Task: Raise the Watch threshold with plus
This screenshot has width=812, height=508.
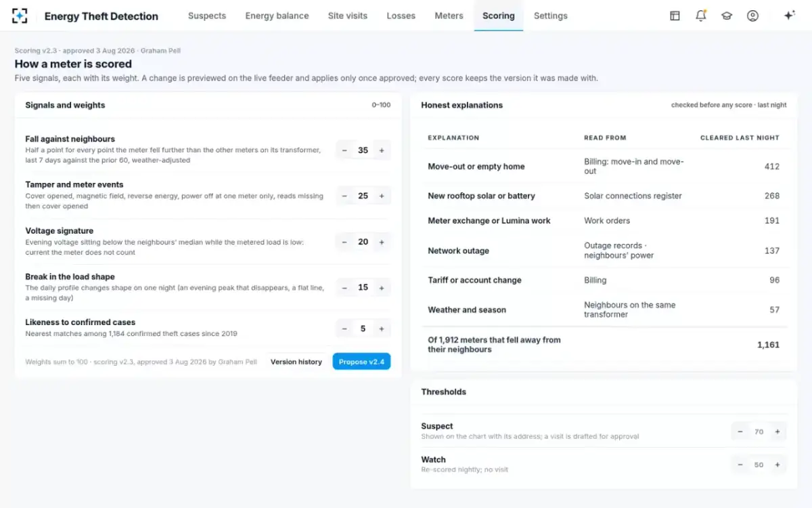Action: tap(777, 465)
